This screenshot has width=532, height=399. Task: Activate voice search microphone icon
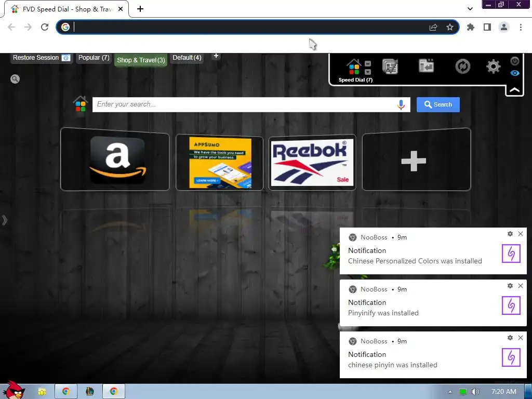(x=401, y=105)
